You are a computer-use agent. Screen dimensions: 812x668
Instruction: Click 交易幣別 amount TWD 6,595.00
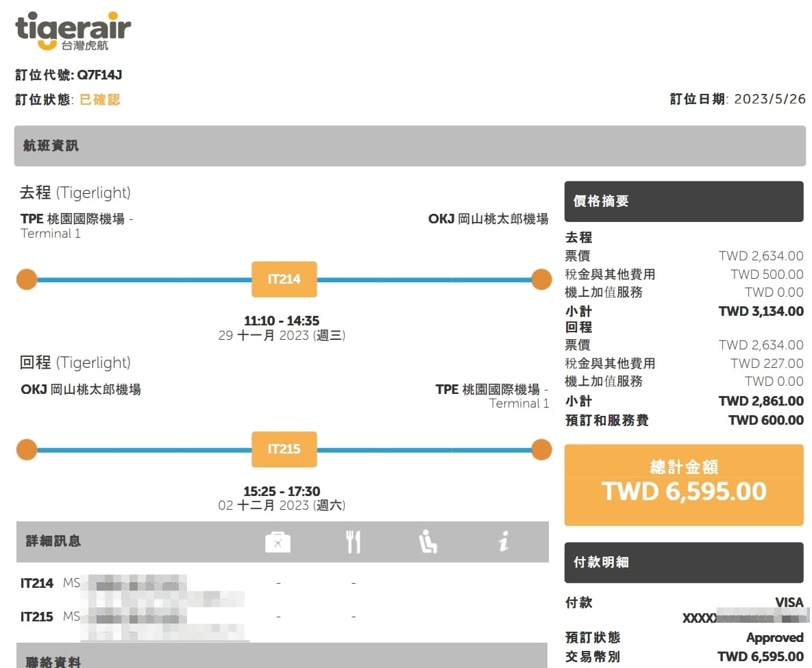(x=760, y=656)
